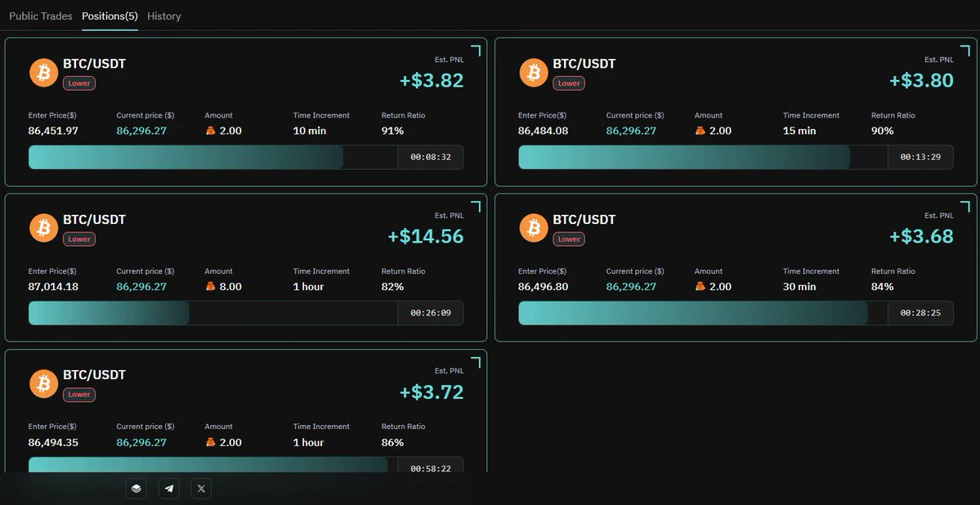Click the +$14.56 estimated PNL value

click(426, 236)
